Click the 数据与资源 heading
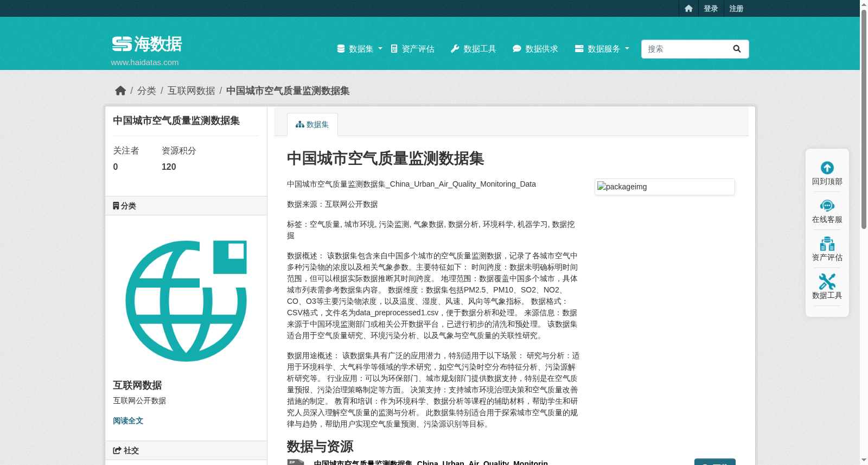 click(x=320, y=447)
